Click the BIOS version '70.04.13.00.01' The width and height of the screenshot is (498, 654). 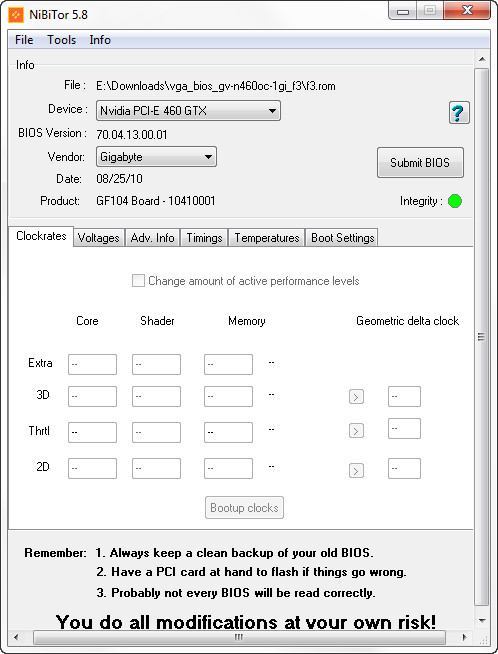pos(132,135)
